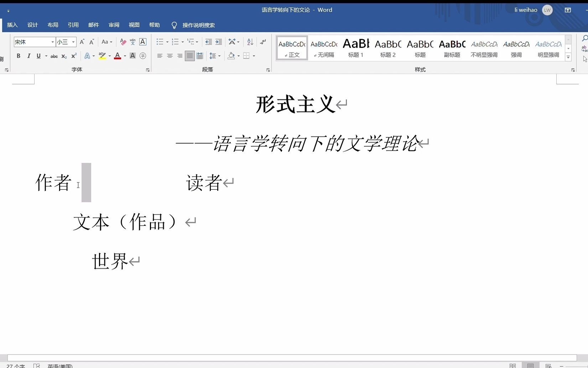Open the li weihao account avatar
This screenshot has height=368, width=588.
547,10
